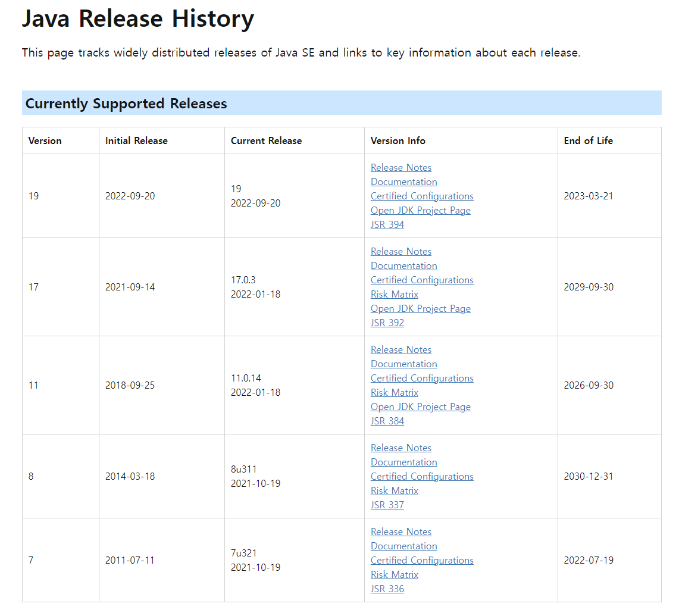Click the Current Release column header

pos(267,141)
